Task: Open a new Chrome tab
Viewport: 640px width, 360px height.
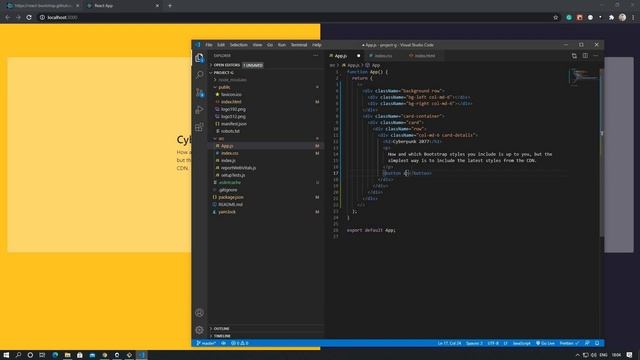Action: pos(170,6)
